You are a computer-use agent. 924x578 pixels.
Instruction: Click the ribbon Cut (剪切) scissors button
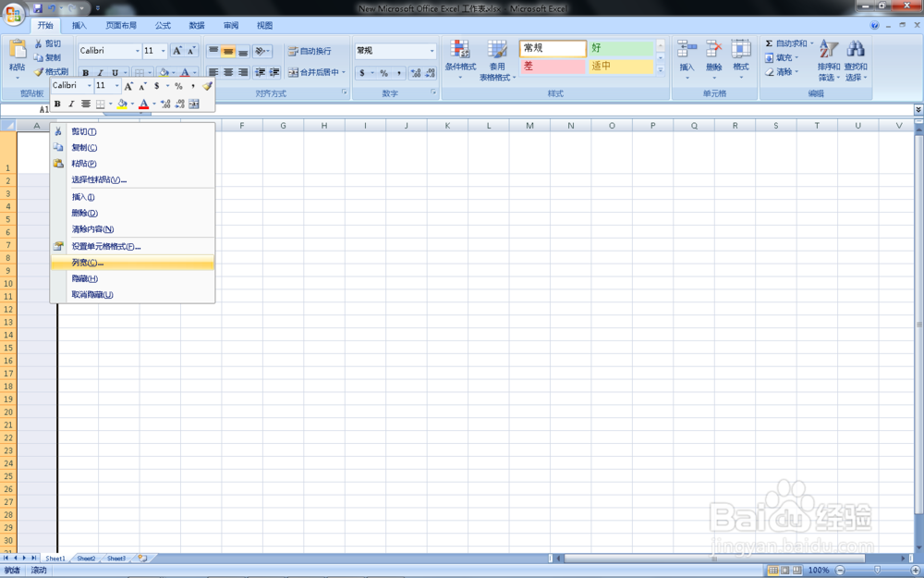click(x=47, y=43)
